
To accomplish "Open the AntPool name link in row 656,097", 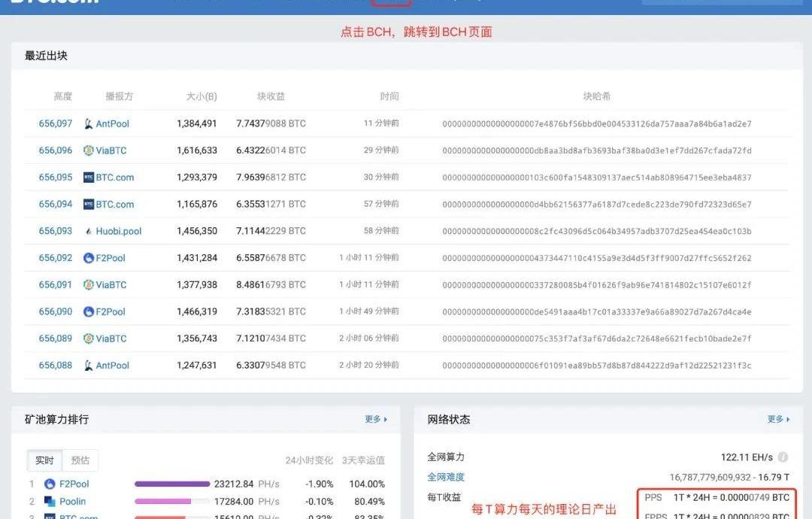I will point(112,124).
